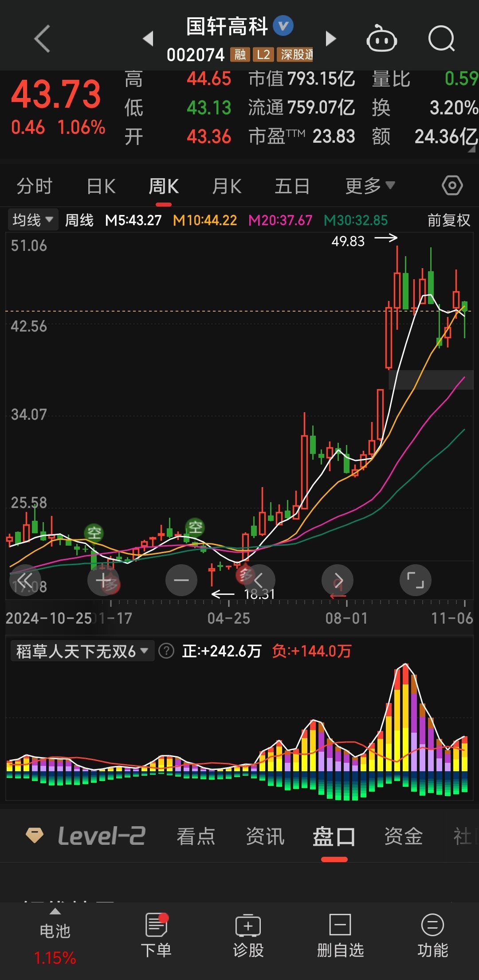The image size is (479, 980).
Task: Tap 正:+242.6万 indicator value
Action: click(x=221, y=651)
